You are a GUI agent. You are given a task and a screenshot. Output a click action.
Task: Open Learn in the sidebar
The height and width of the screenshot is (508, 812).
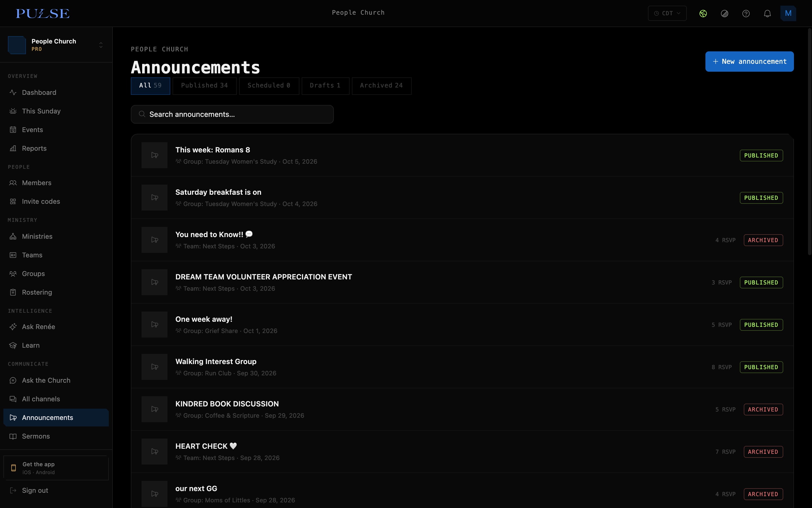[x=56, y=345]
